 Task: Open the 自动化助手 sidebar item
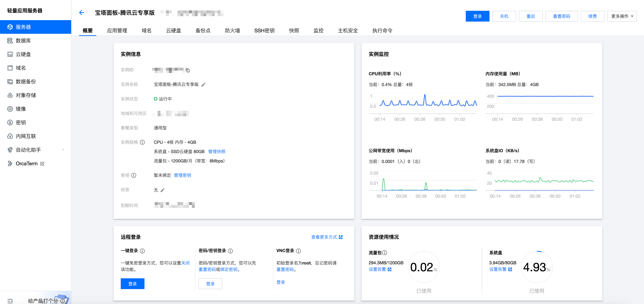(36, 150)
